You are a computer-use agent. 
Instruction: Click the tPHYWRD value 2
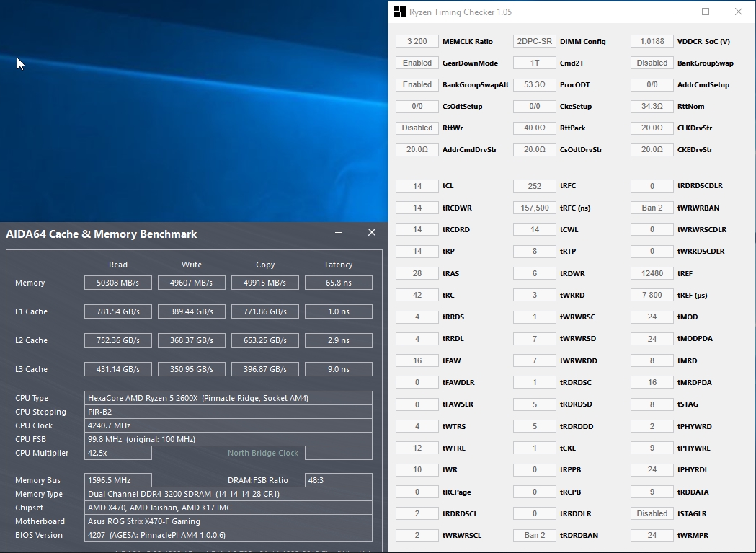[652, 427]
